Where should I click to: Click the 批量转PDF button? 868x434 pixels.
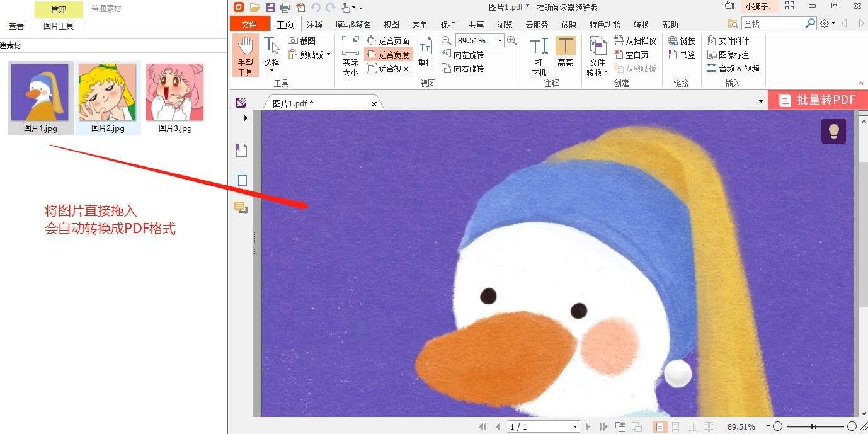818,100
